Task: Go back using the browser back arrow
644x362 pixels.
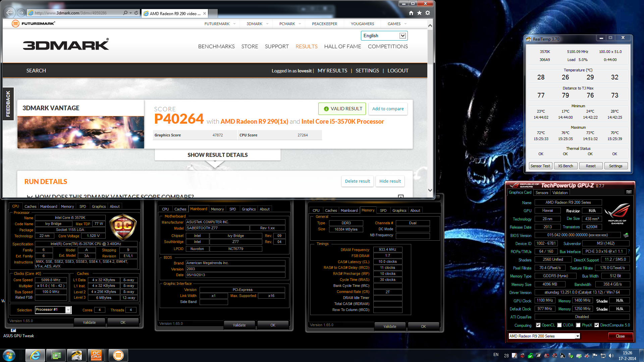Action: pyautogui.click(x=10, y=13)
